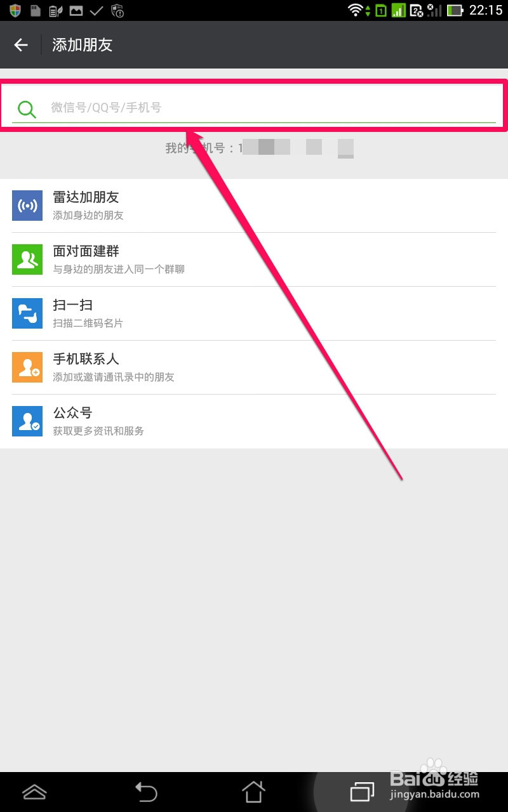Tap the green 面对面建群 group icon
The image size is (508, 812).
click(27, 259)
